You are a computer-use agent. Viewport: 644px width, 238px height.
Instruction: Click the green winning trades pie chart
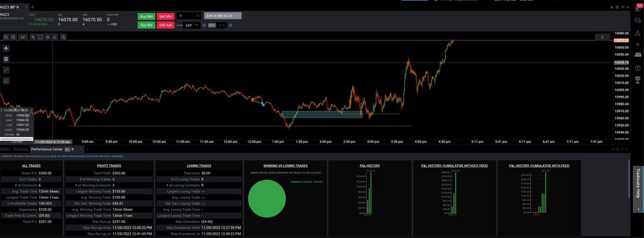(267, 198)
